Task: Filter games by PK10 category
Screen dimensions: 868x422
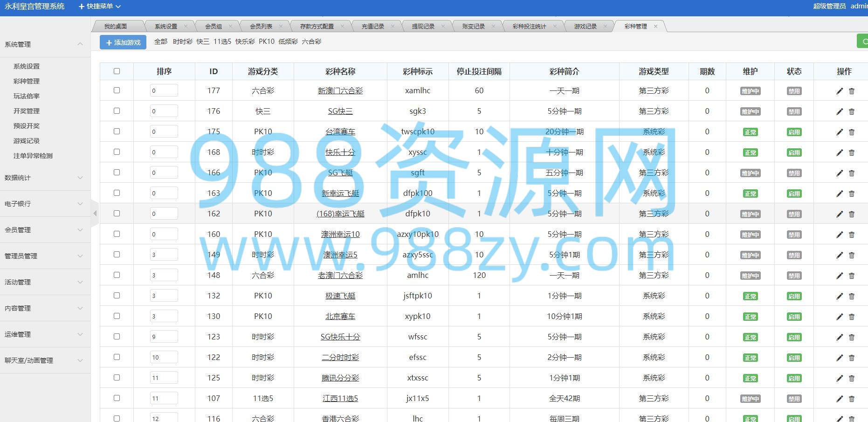Action: [267, 42]
